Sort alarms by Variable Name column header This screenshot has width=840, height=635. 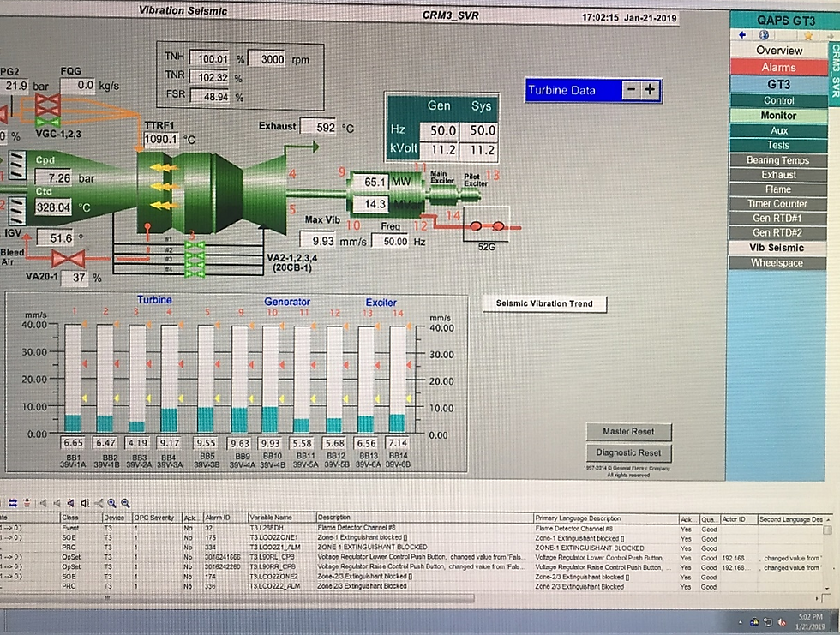coord(282,518)
